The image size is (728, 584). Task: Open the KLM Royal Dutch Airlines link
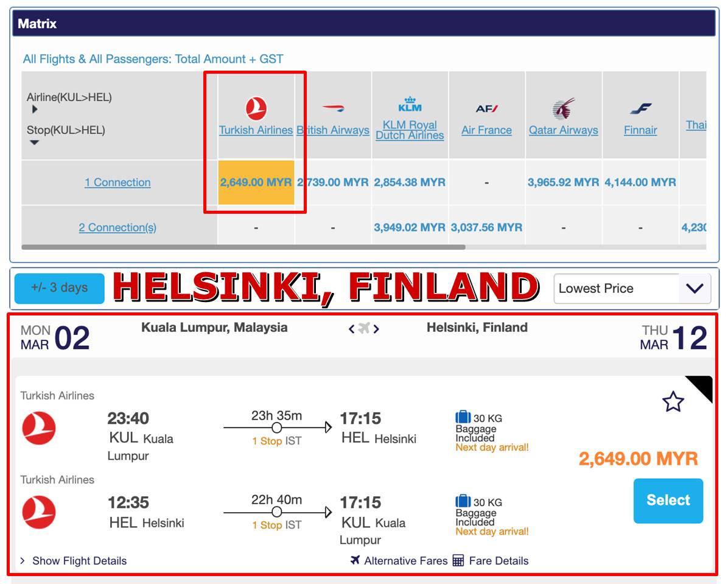(x=410, y=130)
